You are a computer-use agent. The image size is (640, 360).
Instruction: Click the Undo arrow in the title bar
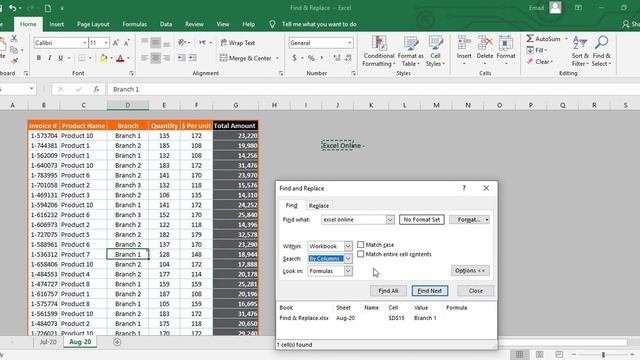pos(13,8)
